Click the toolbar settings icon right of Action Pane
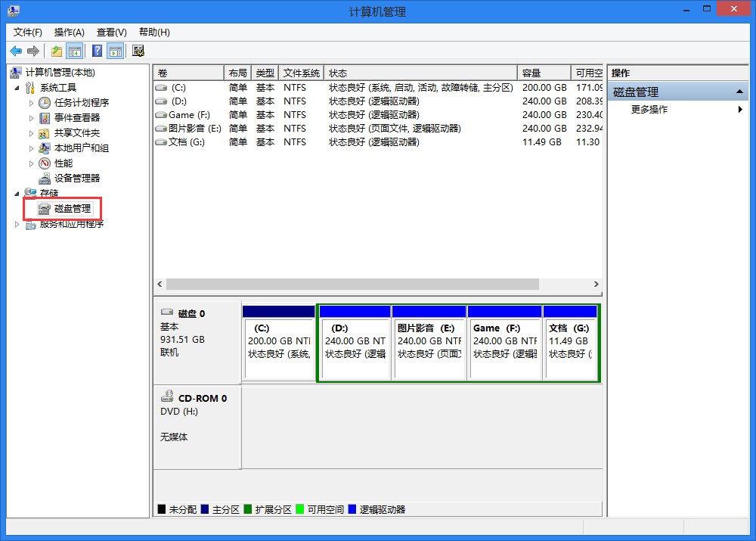Screen dimensions: 756x541 coord(138,51)
